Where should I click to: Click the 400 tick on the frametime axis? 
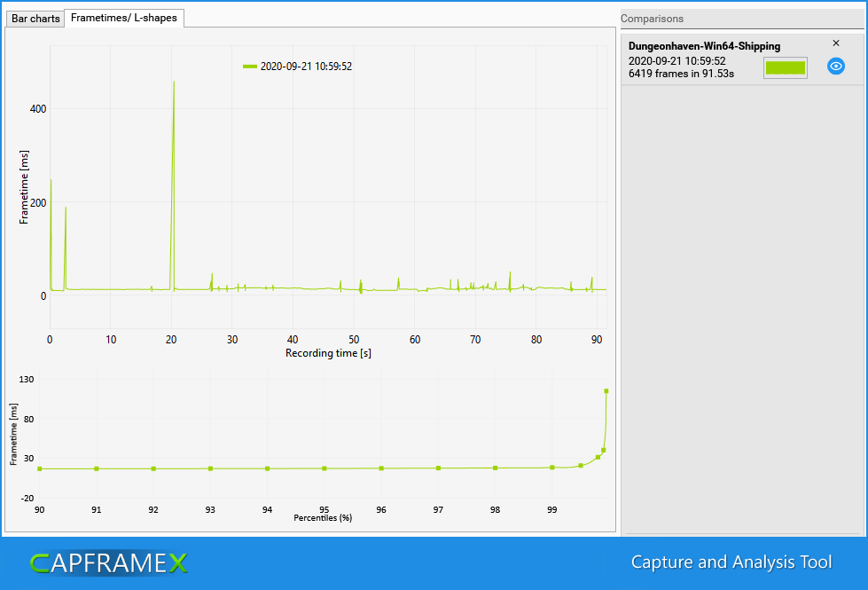tap(38, 108)
